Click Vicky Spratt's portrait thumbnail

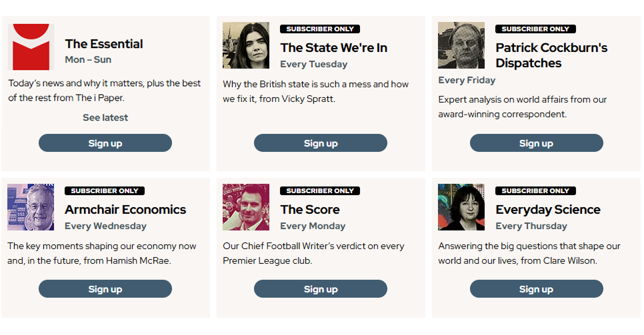(x=246, y=45)
